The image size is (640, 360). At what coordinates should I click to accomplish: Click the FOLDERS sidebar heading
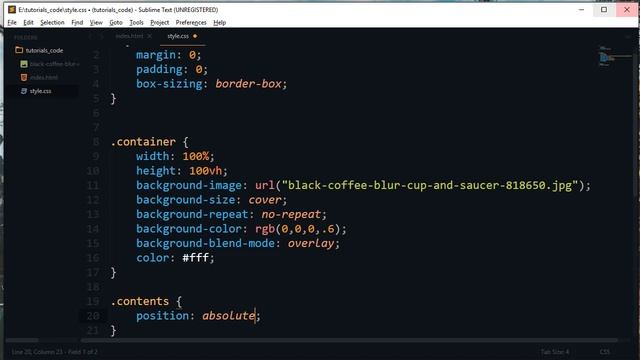25,38
